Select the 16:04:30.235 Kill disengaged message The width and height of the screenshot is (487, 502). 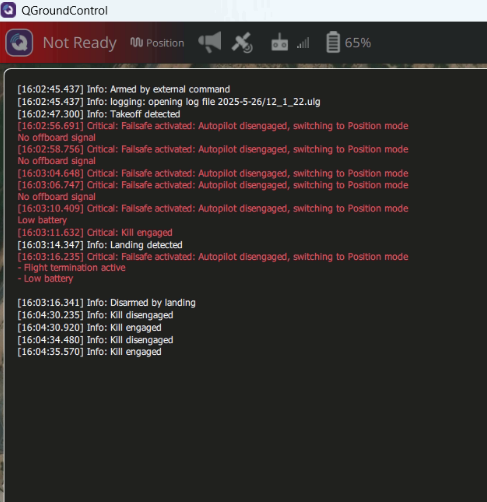(x=95, y=315)
